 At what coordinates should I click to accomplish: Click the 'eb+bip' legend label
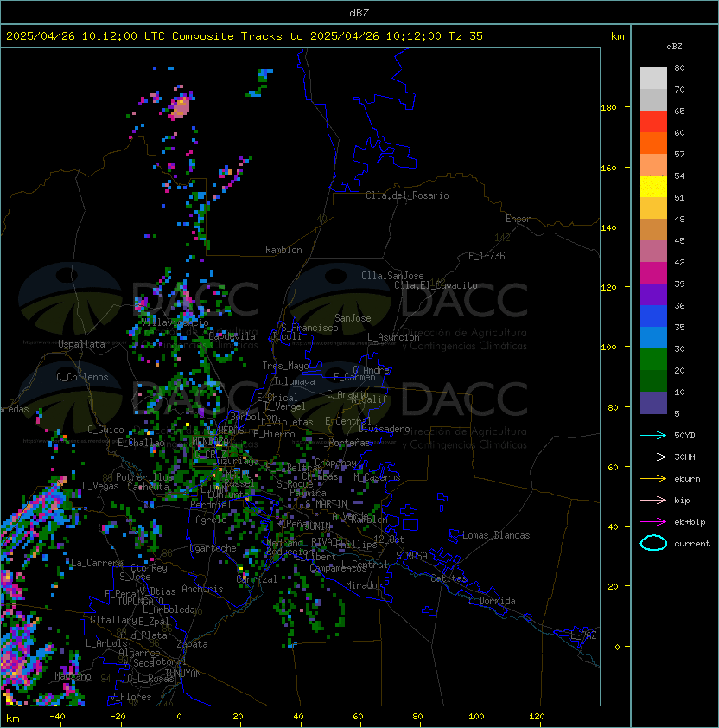(x=690, y=522)
